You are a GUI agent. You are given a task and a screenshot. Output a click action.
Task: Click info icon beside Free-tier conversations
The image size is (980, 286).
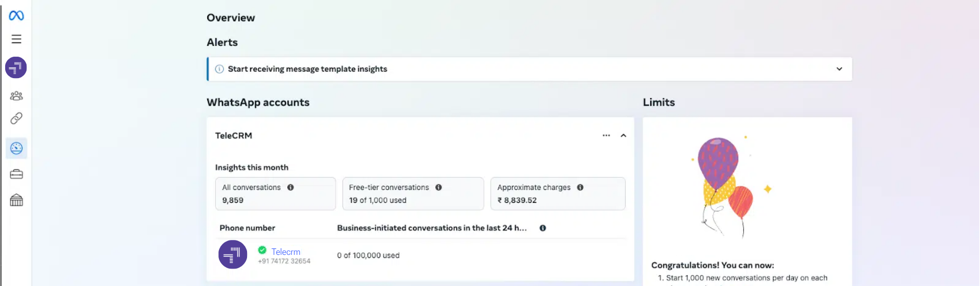[x=438, y=187]
